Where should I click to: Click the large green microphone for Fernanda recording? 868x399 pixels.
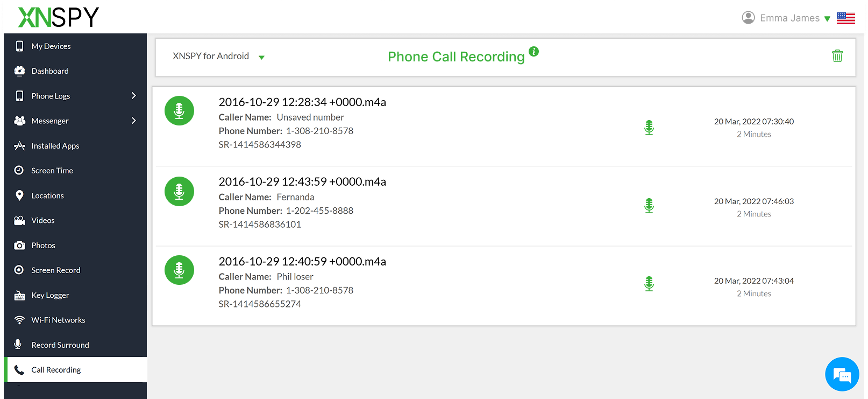pyautogui.click(x=179, y=191)
